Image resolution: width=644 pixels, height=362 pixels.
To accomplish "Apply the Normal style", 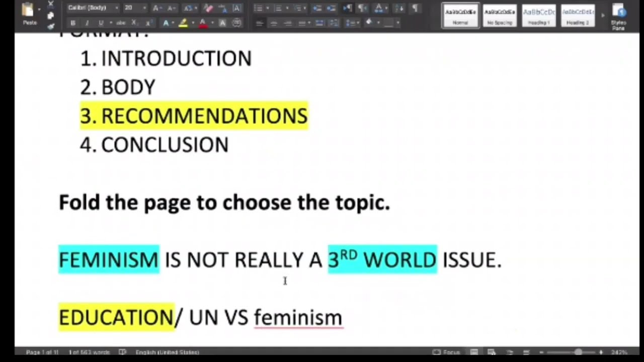I will pyautogui.click(x=460, y=15).
